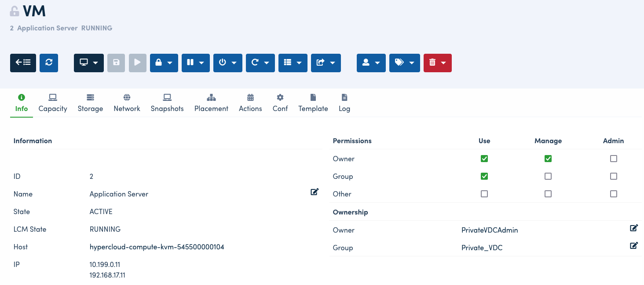Edit the Owner PrivateVDCAdmin
Screen dimensions: 644x285
(x=634, y=228)
